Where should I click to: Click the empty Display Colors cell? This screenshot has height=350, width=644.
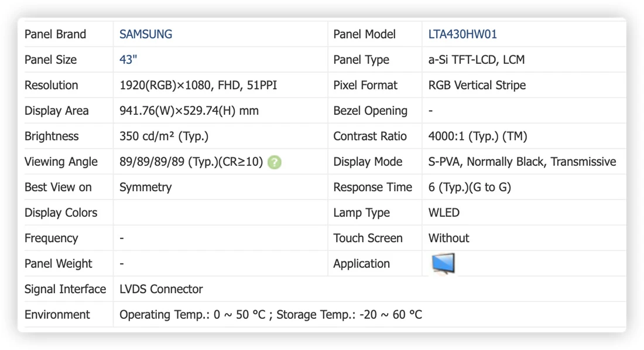point(221,213)
